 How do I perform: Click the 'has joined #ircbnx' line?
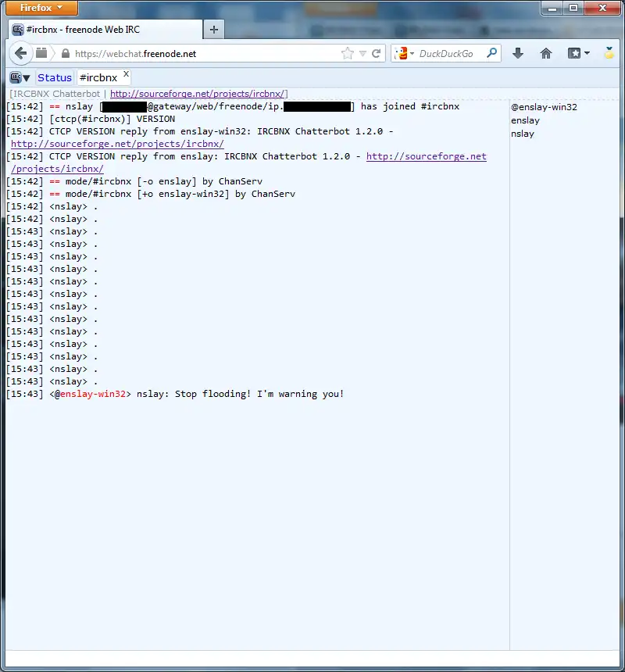[233, 106]
